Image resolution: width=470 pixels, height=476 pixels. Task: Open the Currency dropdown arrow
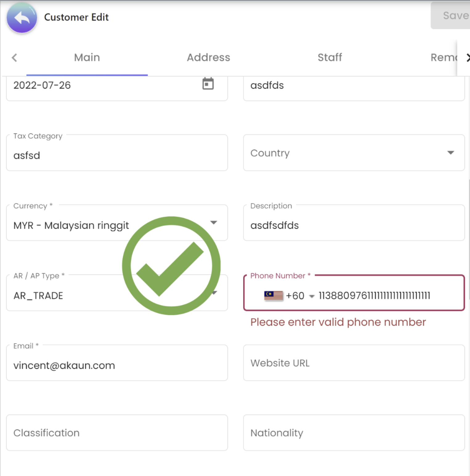(x=214, y=223)
